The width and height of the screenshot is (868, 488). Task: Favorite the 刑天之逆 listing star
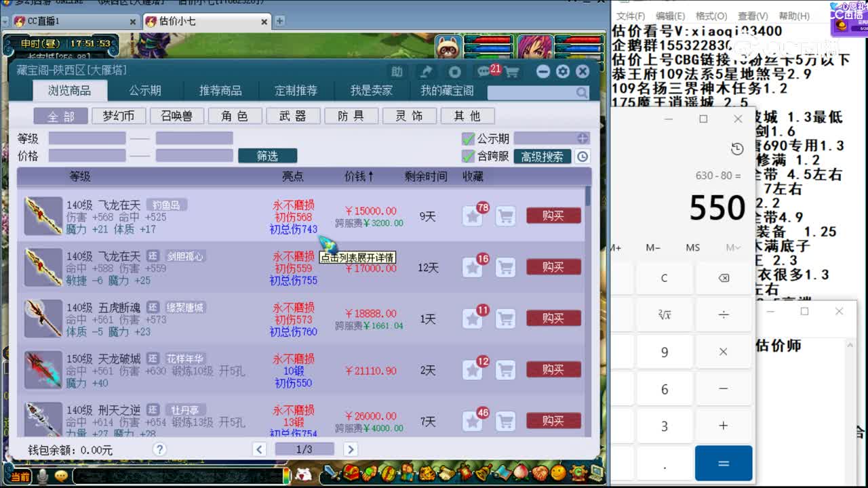tap(473, 421)
